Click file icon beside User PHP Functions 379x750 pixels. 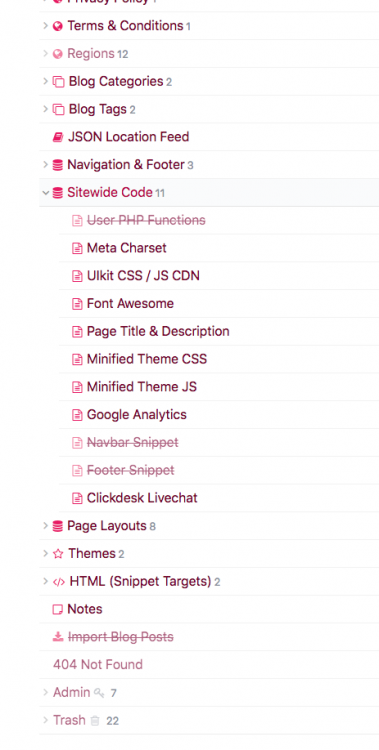point(77,221)
